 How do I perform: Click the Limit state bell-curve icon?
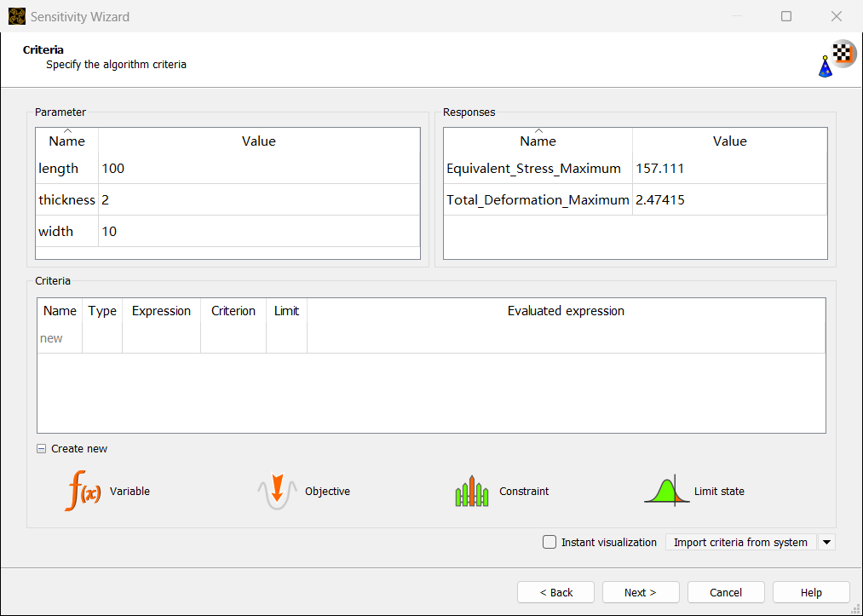666,491
